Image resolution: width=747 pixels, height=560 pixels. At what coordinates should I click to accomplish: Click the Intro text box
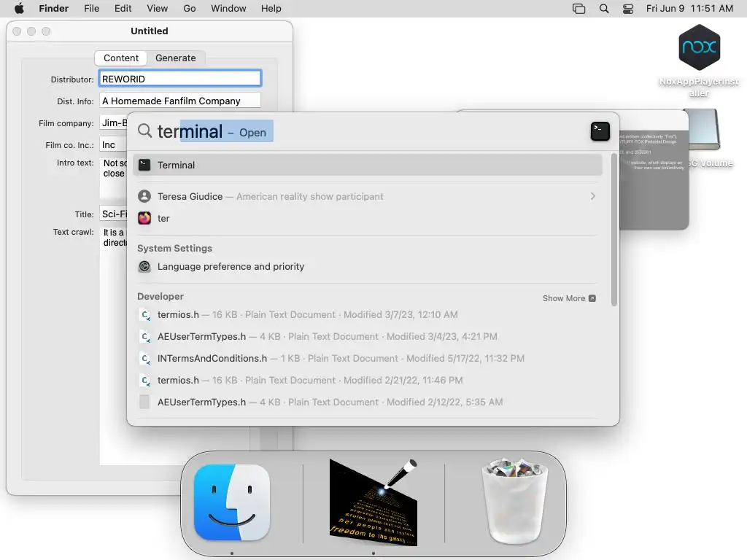[x=113, y=179]
